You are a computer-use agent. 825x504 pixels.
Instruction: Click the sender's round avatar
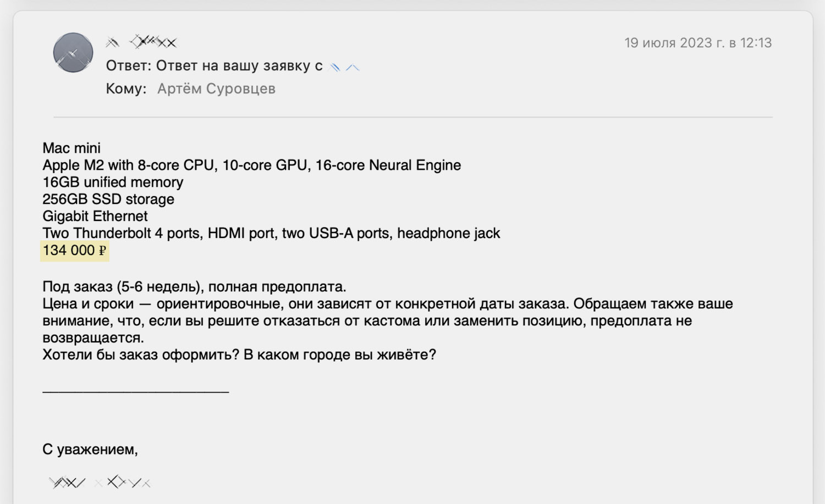pos(73,53)
